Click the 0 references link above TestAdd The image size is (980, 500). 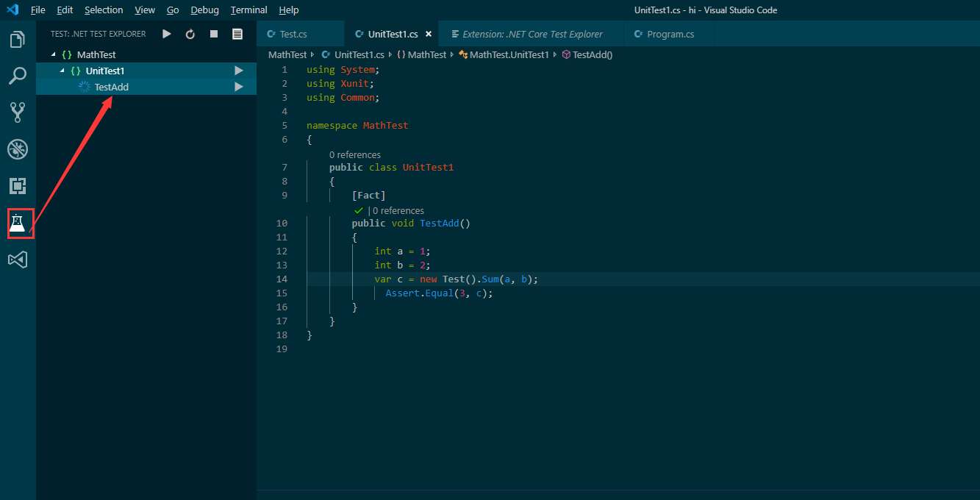click(398, 210)
